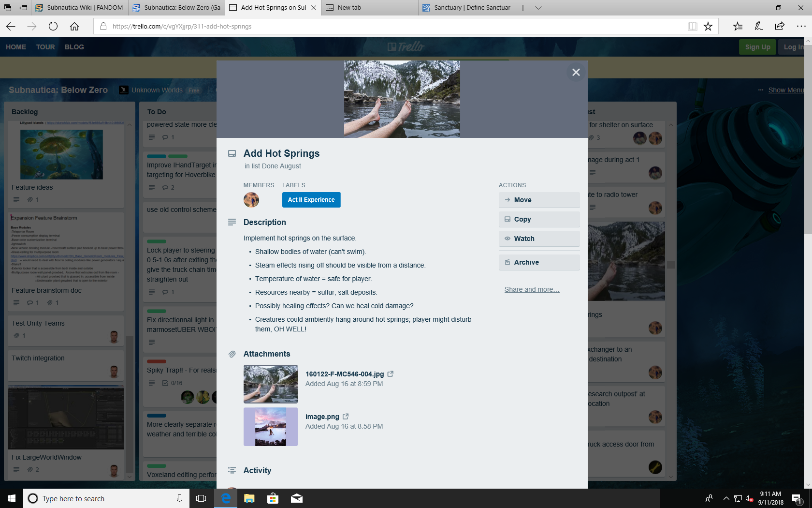Viewport: 812px width, 508px height.
Task: Open the Twitch integration card
Action: pos(66,365)
